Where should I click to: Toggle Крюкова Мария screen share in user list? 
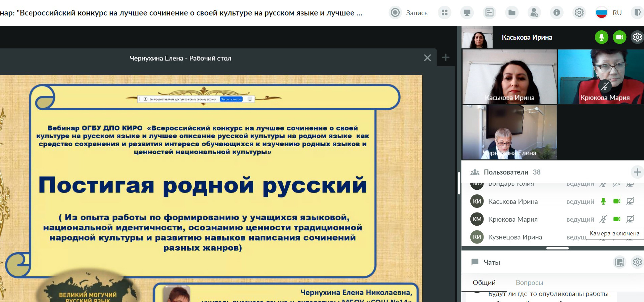click(630, 219)
